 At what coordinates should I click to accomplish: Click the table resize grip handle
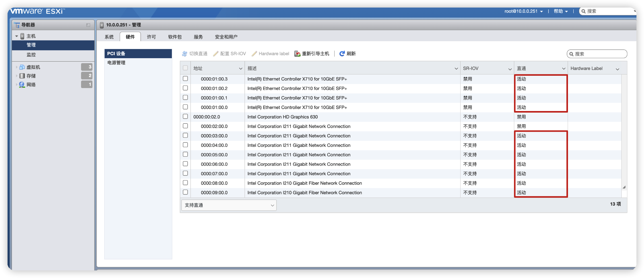tap(624, 187)
